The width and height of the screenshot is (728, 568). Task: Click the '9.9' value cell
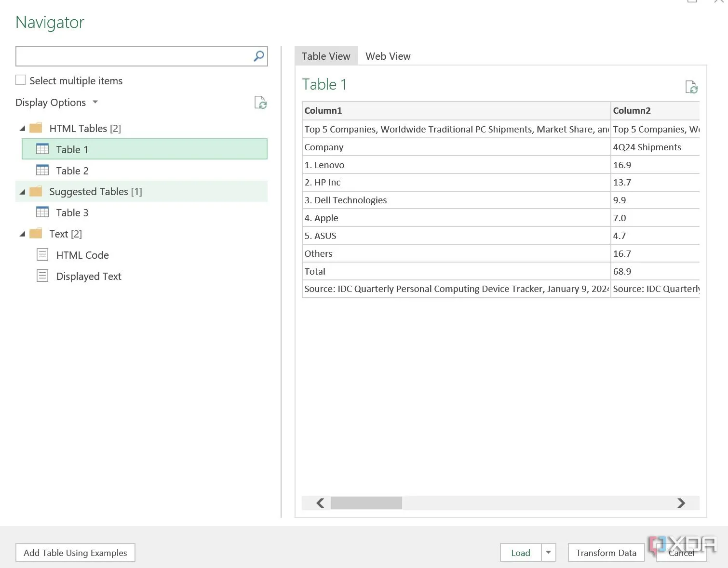click(655, 200)
